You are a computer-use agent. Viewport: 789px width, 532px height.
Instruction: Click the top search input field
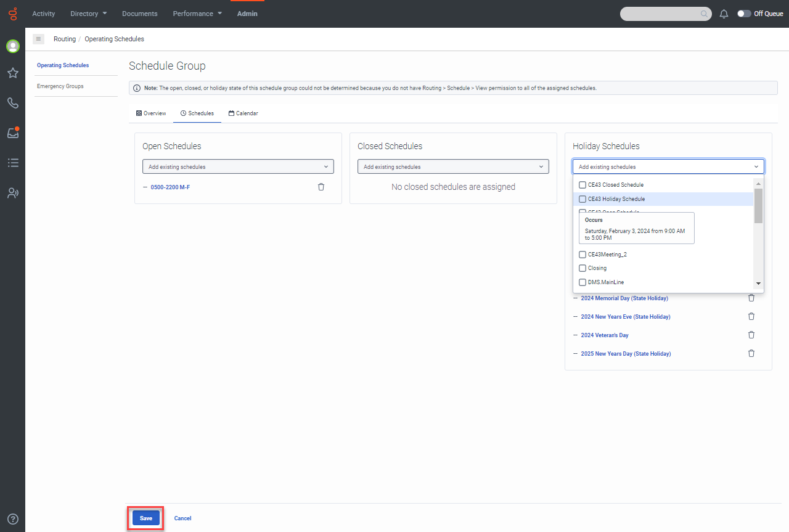point(661,14)
